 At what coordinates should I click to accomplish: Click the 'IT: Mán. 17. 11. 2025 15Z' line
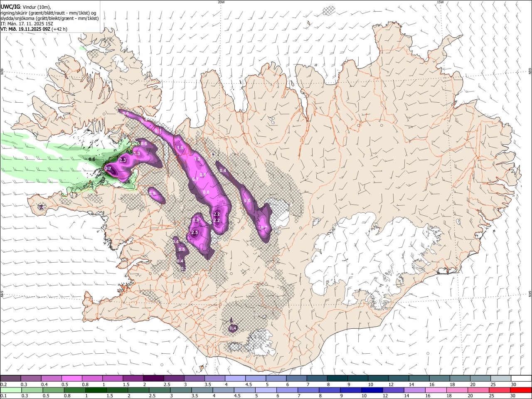pyautogui.click(x=27, y=24)
